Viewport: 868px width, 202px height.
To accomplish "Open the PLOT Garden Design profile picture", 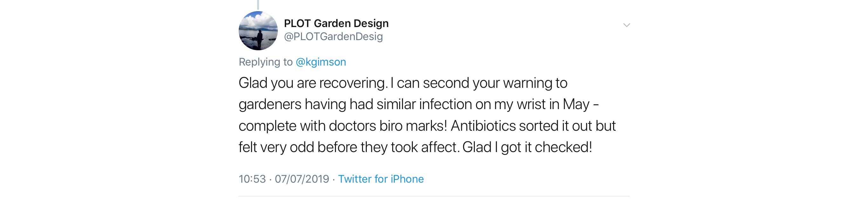I will click(258, 31).
